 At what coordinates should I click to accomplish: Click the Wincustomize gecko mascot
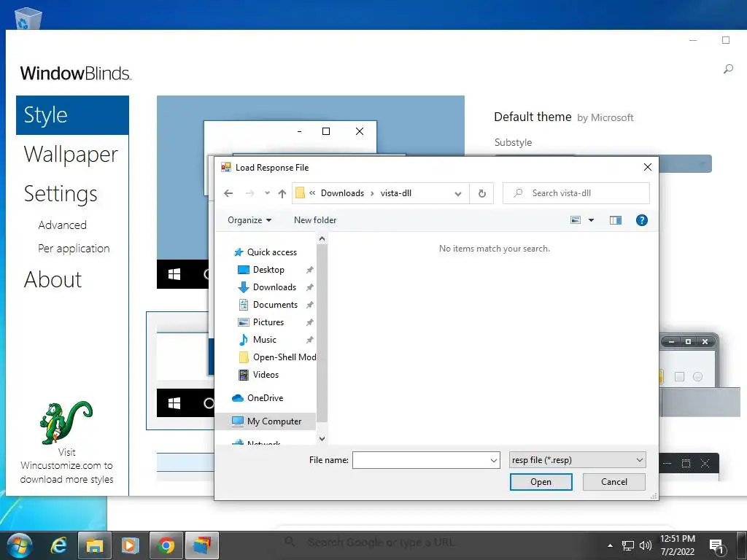(x=66, y=422)
